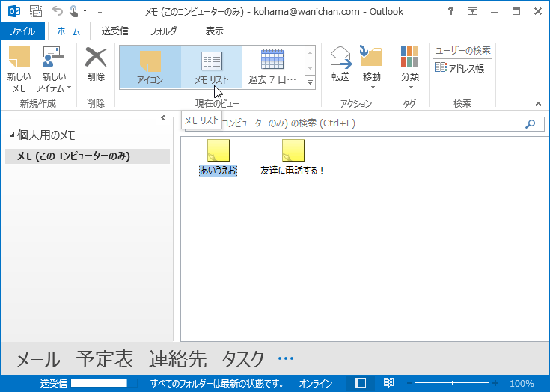550x392 pixels.
Task: Go to タスク tasks
Action: pyautogui.click(x=243, y=359)
